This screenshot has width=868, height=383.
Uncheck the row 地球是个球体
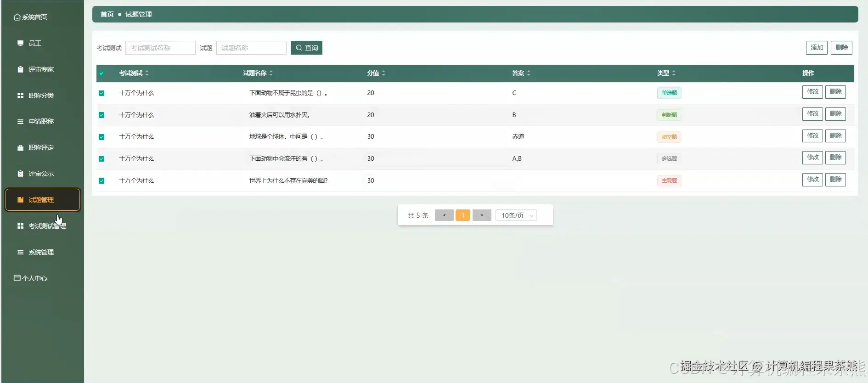point(101,137)
